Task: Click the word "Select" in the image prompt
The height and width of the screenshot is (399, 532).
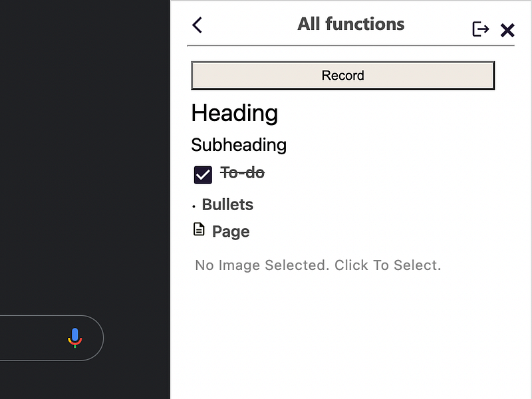Action: coord(415,265)
